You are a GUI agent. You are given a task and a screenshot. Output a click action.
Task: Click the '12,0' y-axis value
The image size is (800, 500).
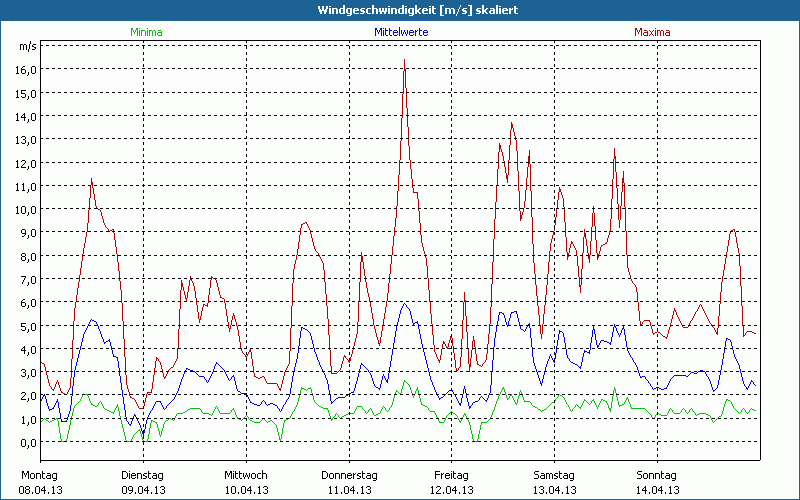click(26, 163)
